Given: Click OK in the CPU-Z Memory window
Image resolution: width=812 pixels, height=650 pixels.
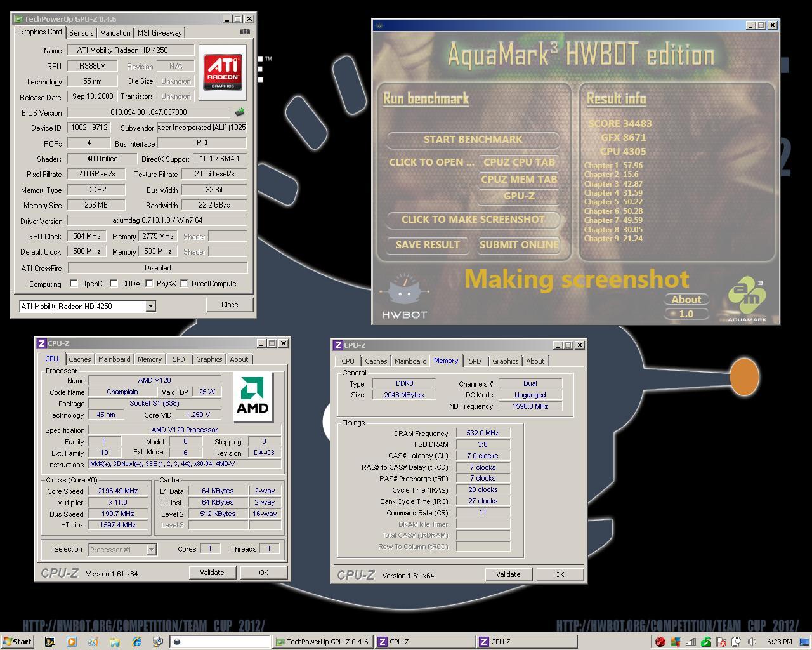Looking at the screenshot, I should (560, 574).
